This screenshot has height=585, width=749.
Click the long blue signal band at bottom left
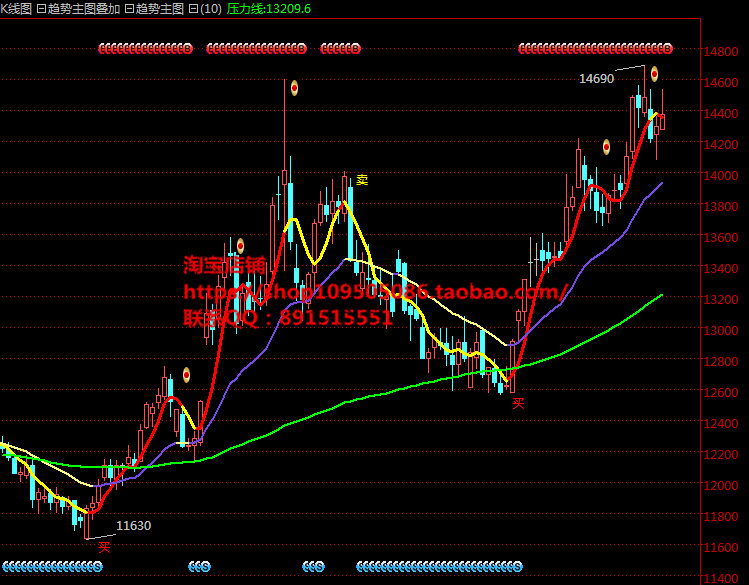51,566
